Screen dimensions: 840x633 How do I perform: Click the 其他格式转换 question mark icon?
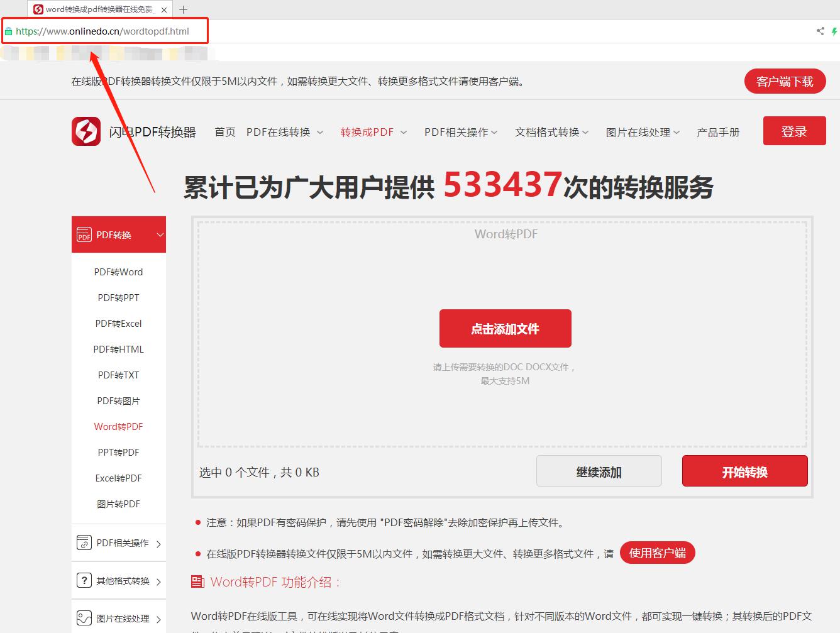click(84, 580)
